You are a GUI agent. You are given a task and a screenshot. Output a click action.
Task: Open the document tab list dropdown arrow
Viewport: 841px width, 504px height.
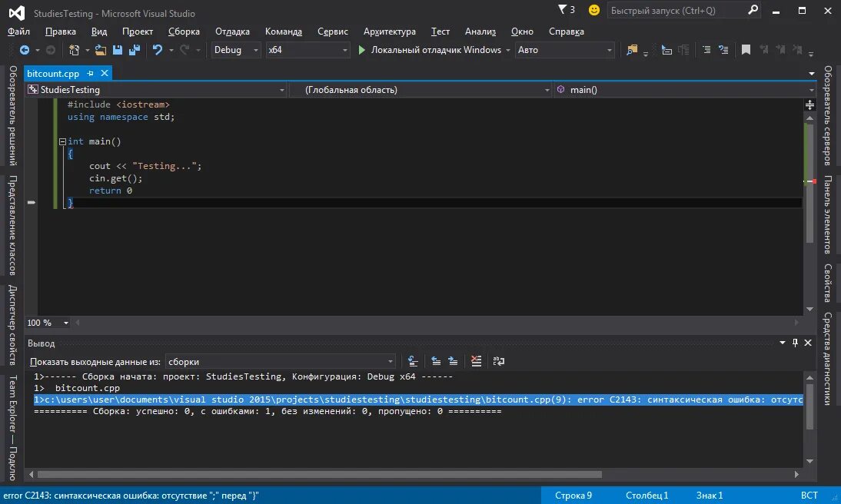tap(812, 74)
